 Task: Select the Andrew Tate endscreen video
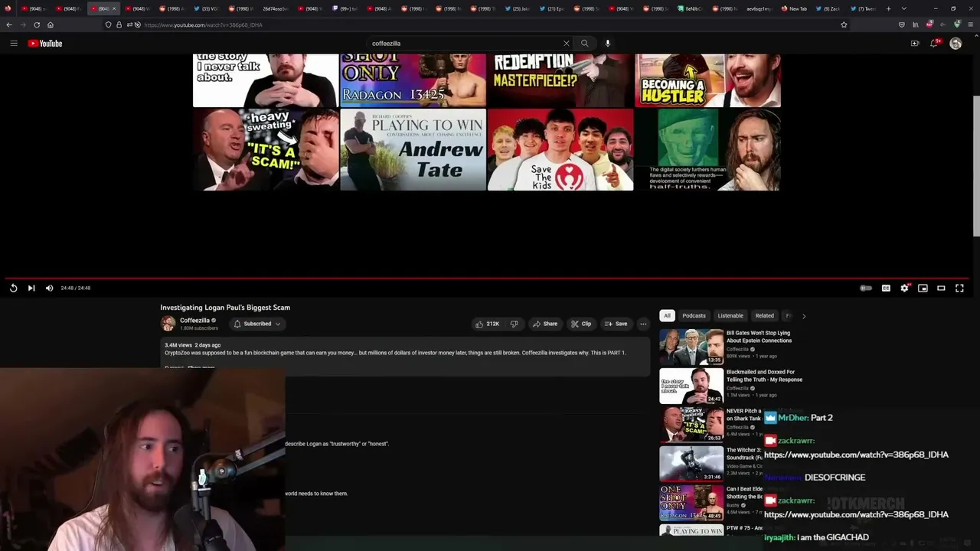[x=413, y=149]
